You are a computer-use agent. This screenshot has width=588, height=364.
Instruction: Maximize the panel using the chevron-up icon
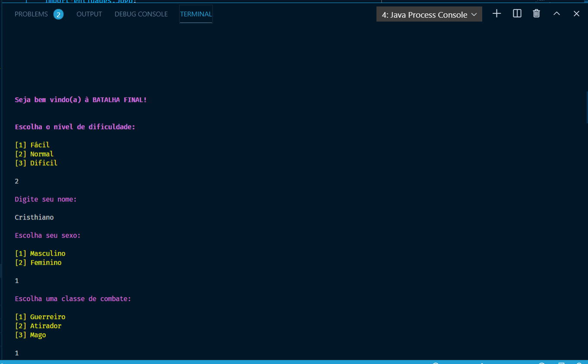click(556, 13)
